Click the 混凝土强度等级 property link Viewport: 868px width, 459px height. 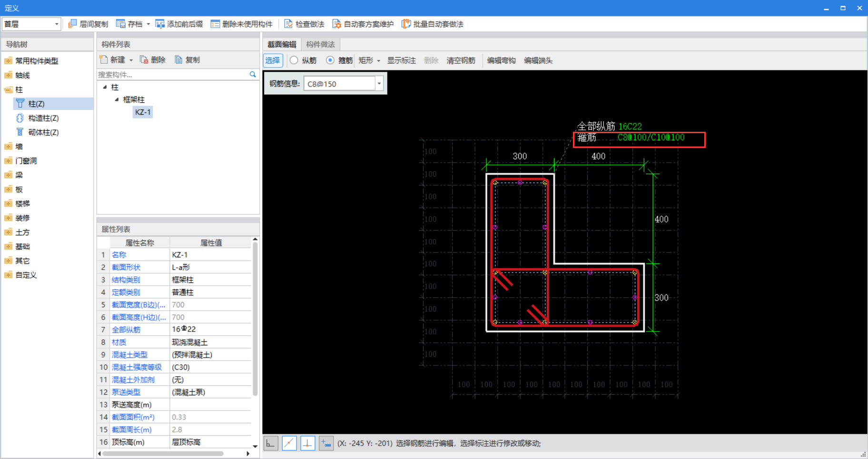click(137, 367)
